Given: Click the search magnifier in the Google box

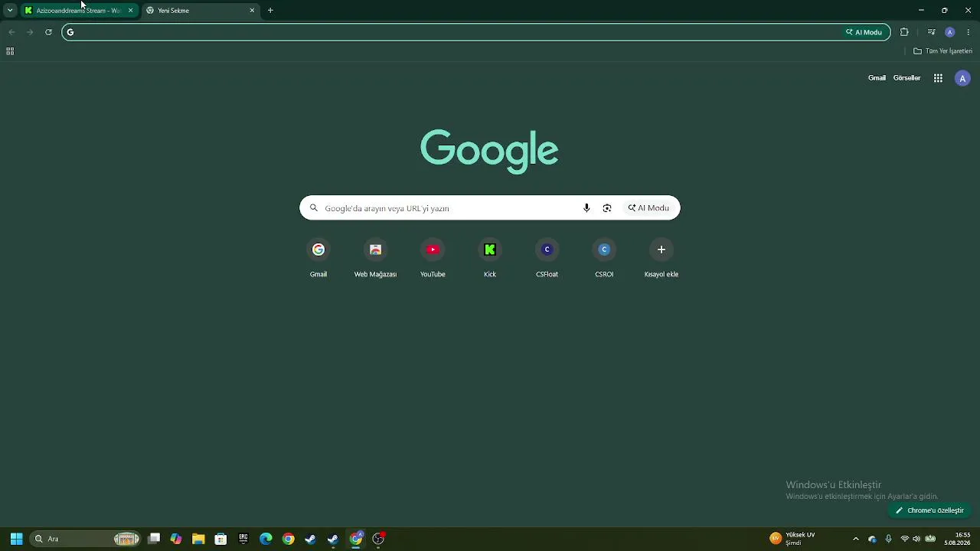Looking at the screenshot, I should [x=313, y=208].
